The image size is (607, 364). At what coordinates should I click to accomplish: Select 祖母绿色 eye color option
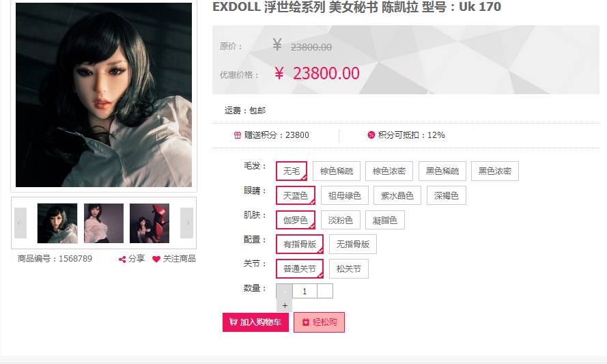click(344, 195)
